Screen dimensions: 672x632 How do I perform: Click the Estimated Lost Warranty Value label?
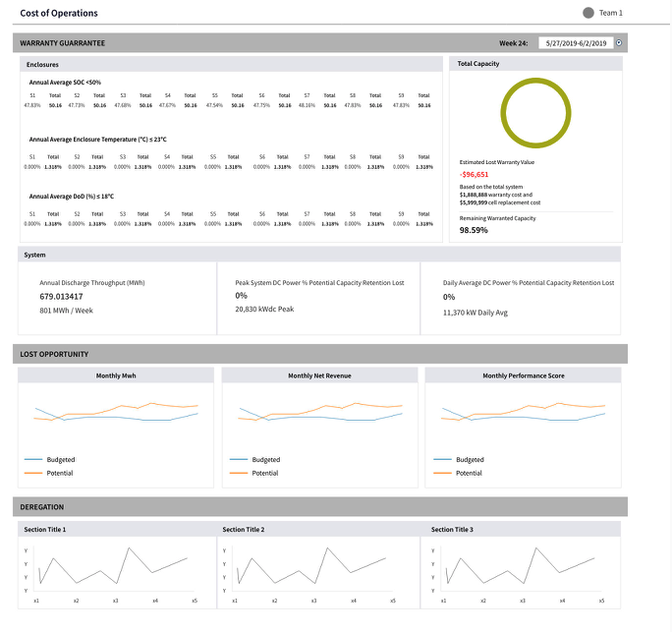coord(497,162)
